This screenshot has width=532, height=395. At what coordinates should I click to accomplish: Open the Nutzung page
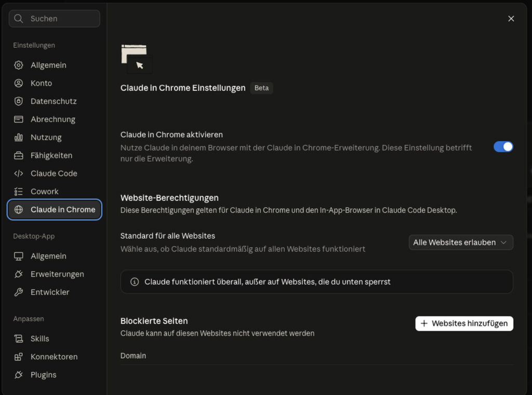54,138
